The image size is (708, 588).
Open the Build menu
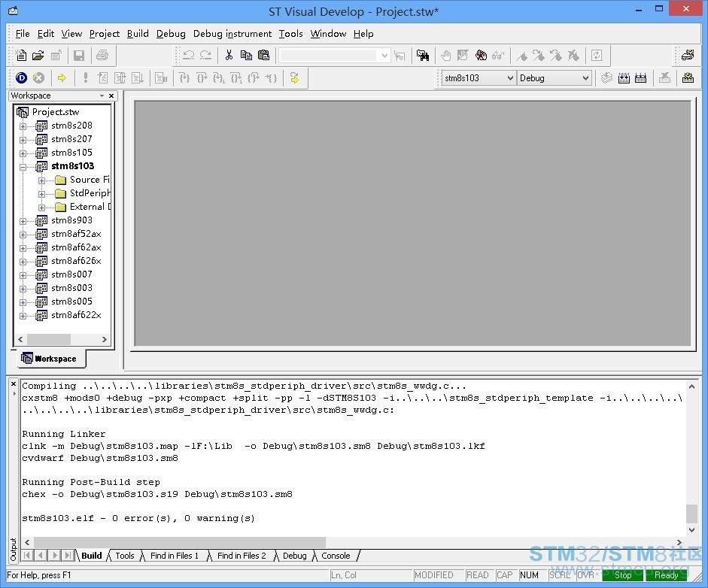138,34
